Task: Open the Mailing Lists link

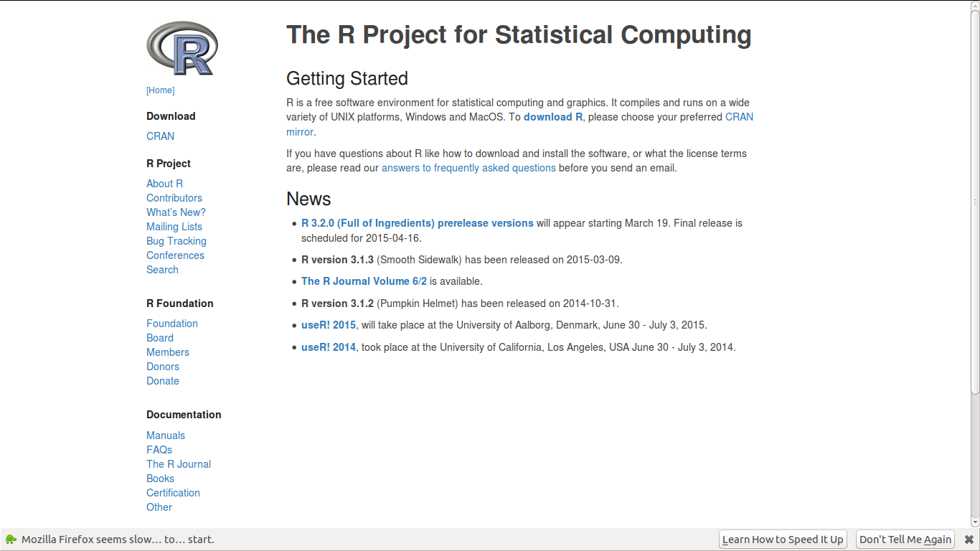Action: tap(174, 227)
